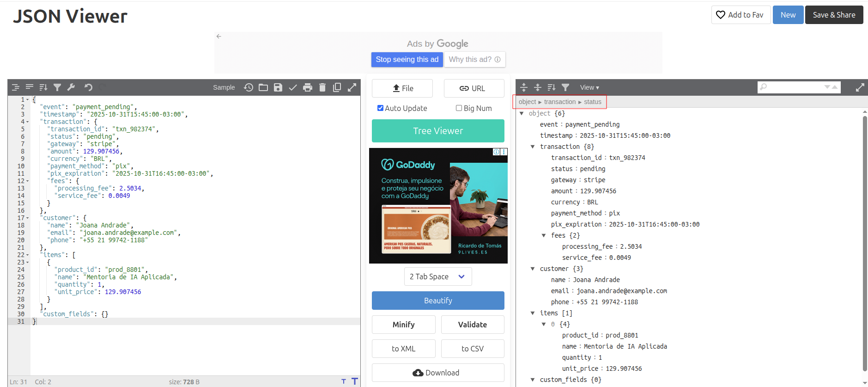
Task: Click the save disk icon in editor
Action: click(x=278, y=87)
